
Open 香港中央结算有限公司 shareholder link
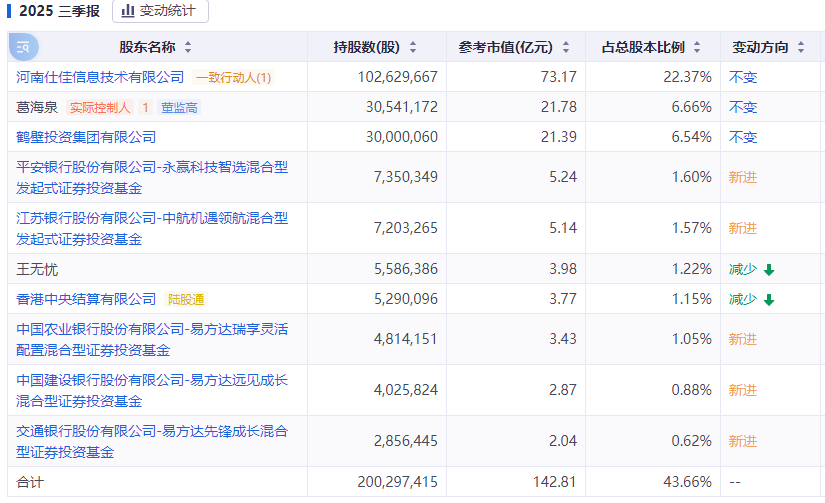(87, 299)
